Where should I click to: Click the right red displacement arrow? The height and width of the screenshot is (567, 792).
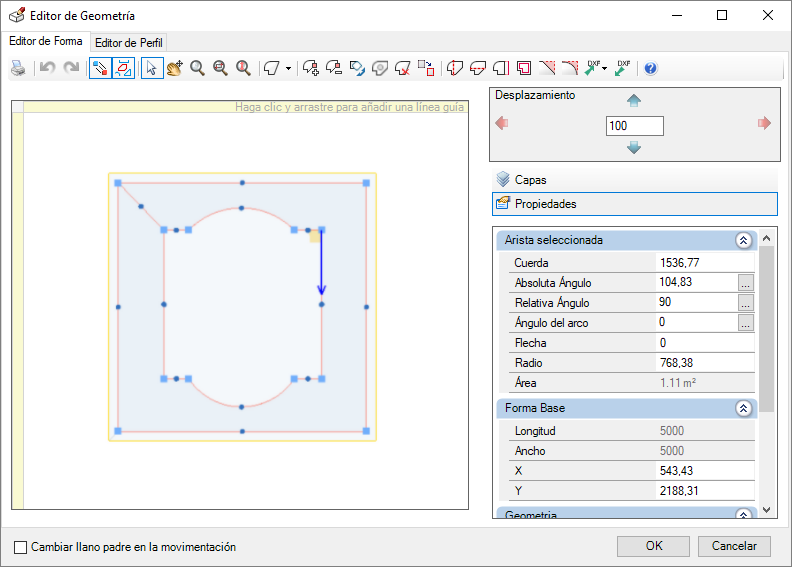point(765,123)
